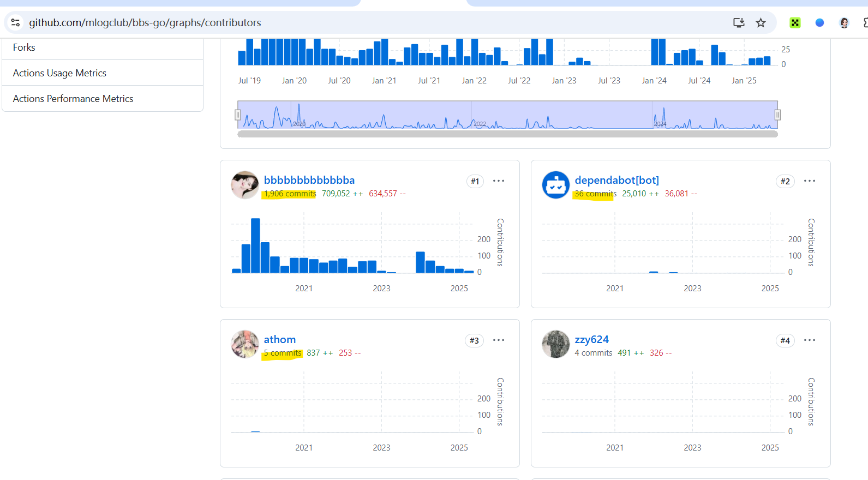
Task: Click bbbbbbbbbbbbba avatar image
Action: [x=245, y=185]
